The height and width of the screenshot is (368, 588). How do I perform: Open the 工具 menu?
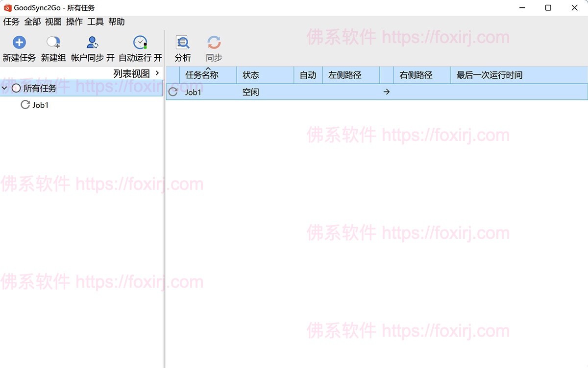point(96,22)
